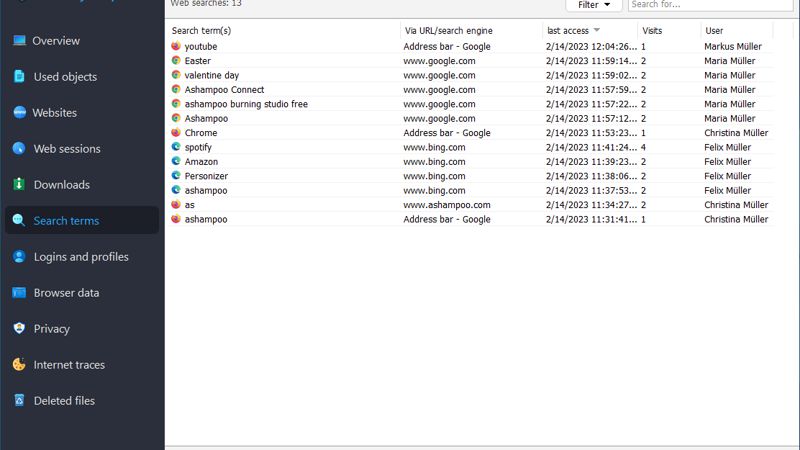Image resolution: width=800 pixels, height=450 pixels.
Task: Click the Edge icon beside Amazon
Action: (x=176, y=161)
